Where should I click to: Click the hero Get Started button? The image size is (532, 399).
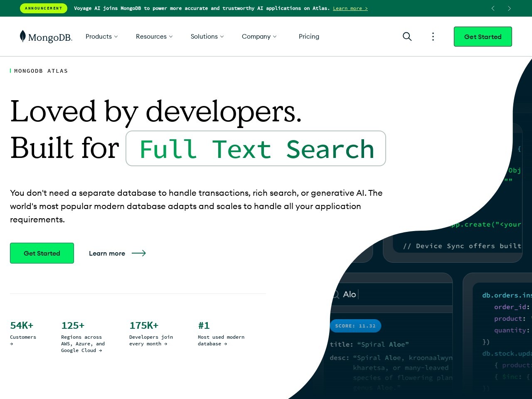[x=42, y=253]
